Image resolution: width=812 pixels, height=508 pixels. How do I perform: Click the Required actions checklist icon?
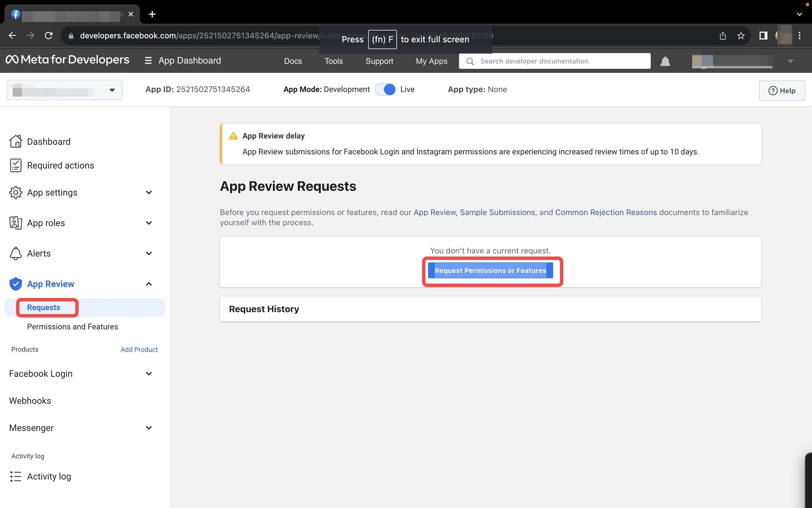pos(15,165)
